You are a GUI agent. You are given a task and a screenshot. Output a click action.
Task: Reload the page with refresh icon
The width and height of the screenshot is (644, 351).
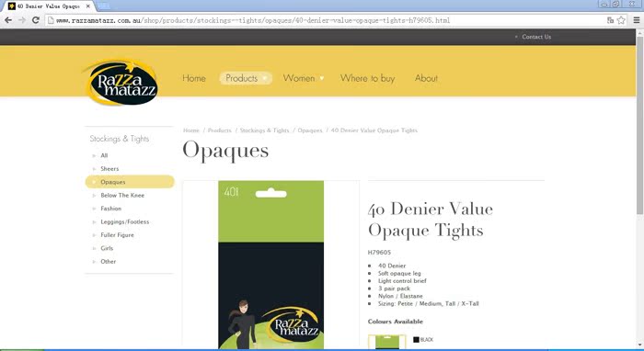pyautogui.click(x=36, y=20)
